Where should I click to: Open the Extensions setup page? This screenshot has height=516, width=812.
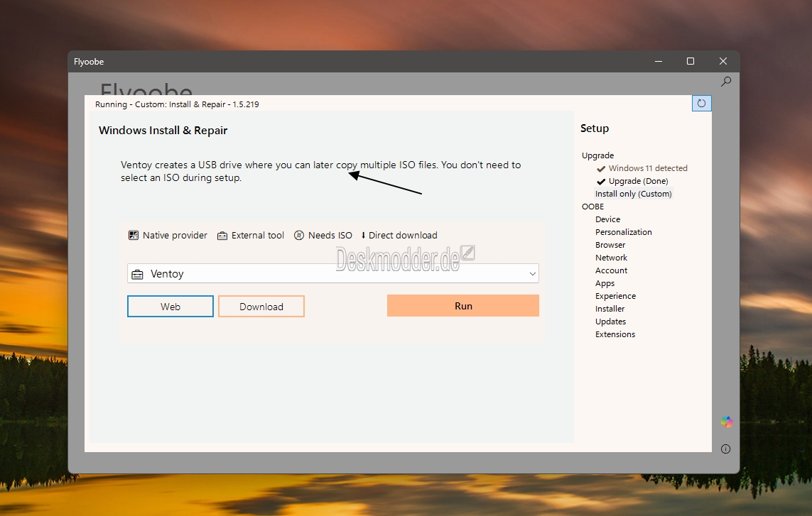(615, 334)
